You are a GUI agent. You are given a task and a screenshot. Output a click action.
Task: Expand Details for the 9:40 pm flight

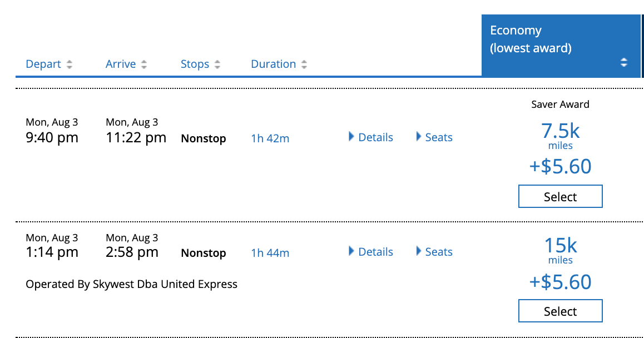tap(371, 137)
